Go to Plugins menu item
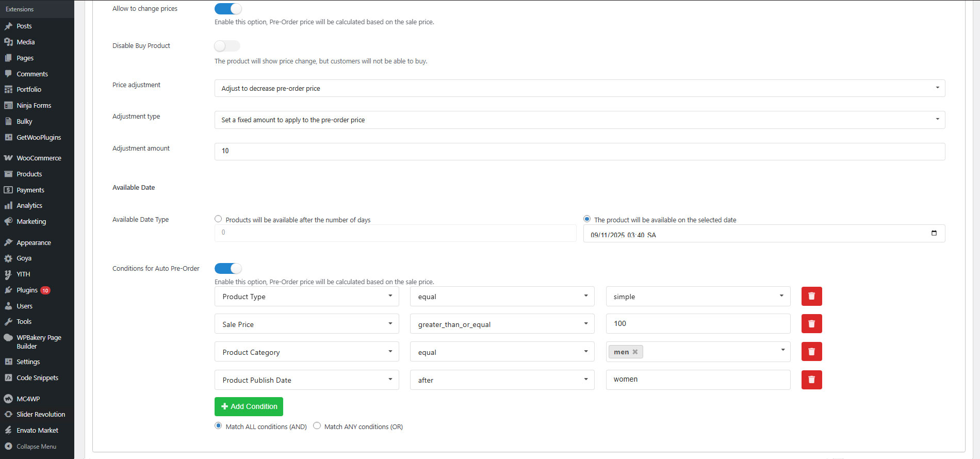Screen dimensions: 980x459 27,290
